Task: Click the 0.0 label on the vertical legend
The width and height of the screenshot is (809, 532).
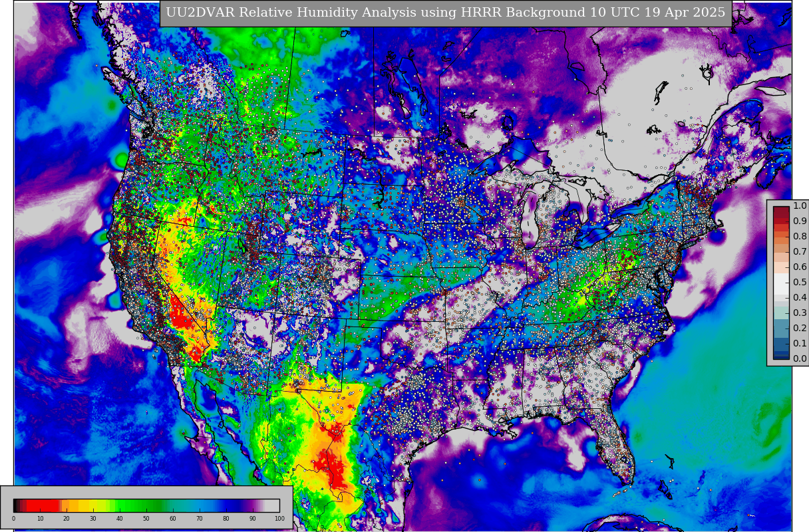Action: pos(800,358)
